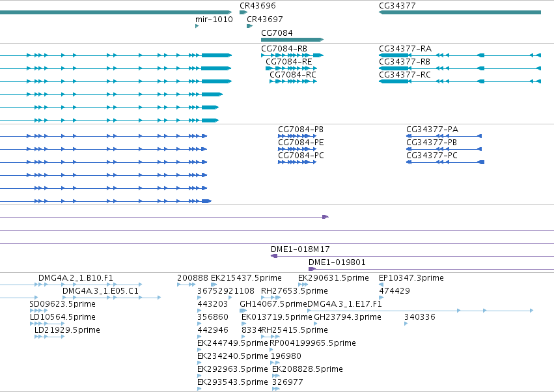This screenshot has width=554, height=392.
Task: Click the CG34377 gene bar
Action: click(x=460, y=12)
